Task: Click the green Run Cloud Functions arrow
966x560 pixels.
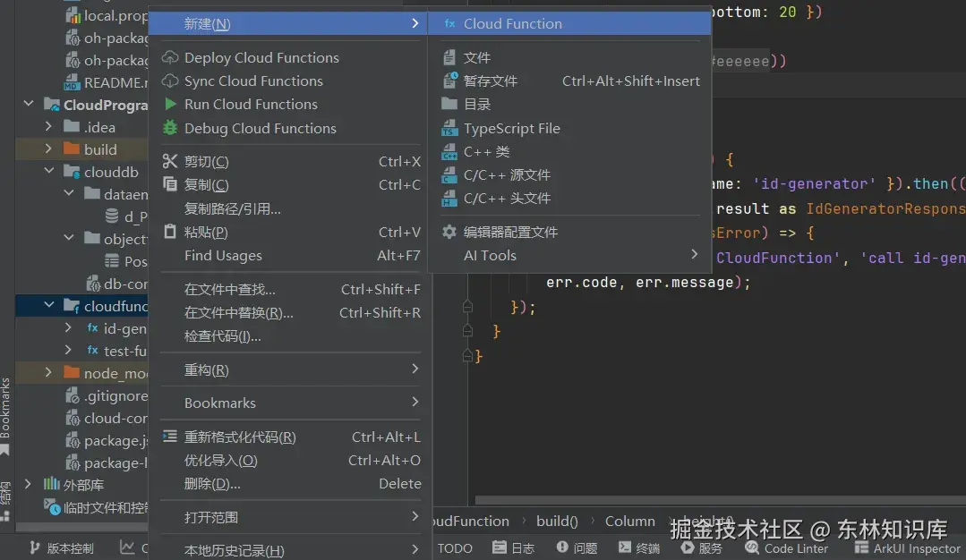Action: click(x=171, y=104)
